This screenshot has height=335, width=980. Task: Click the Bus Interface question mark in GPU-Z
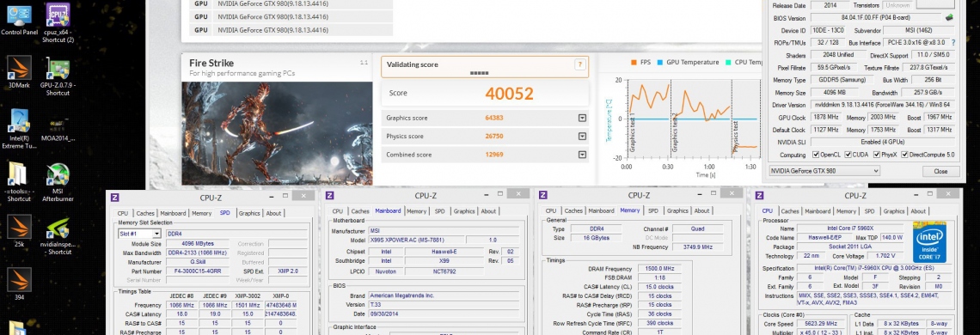click(953, 42)
